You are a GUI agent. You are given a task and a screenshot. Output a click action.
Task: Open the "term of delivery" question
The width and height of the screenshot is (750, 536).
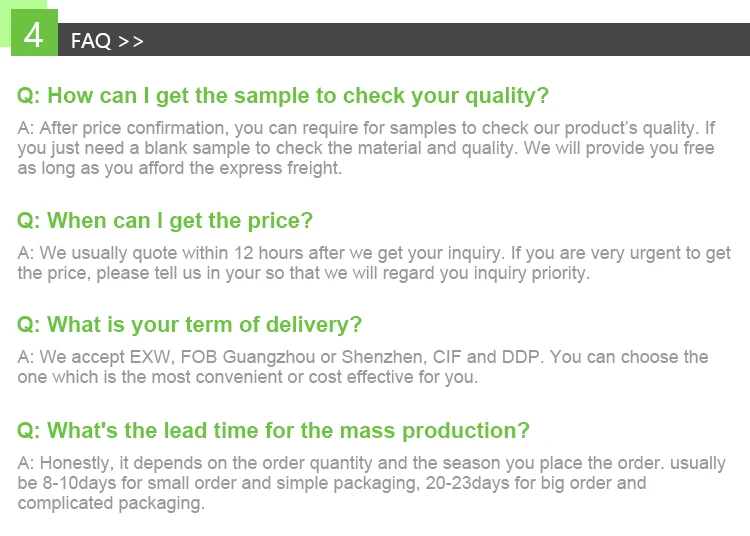tap(189, 325)
